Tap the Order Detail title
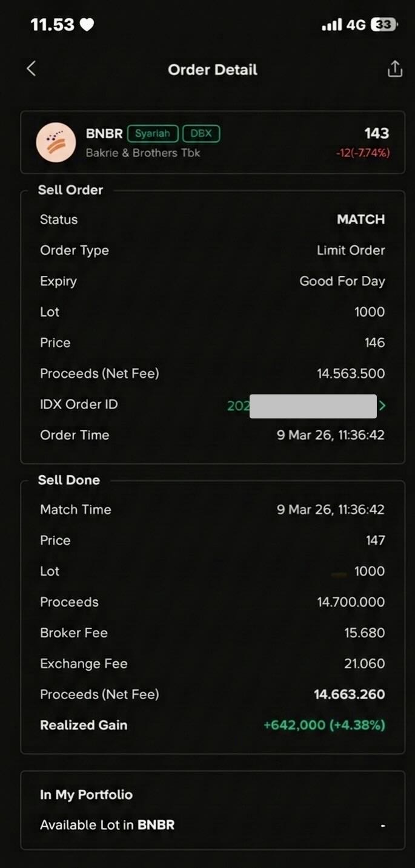 click(213, 70)
